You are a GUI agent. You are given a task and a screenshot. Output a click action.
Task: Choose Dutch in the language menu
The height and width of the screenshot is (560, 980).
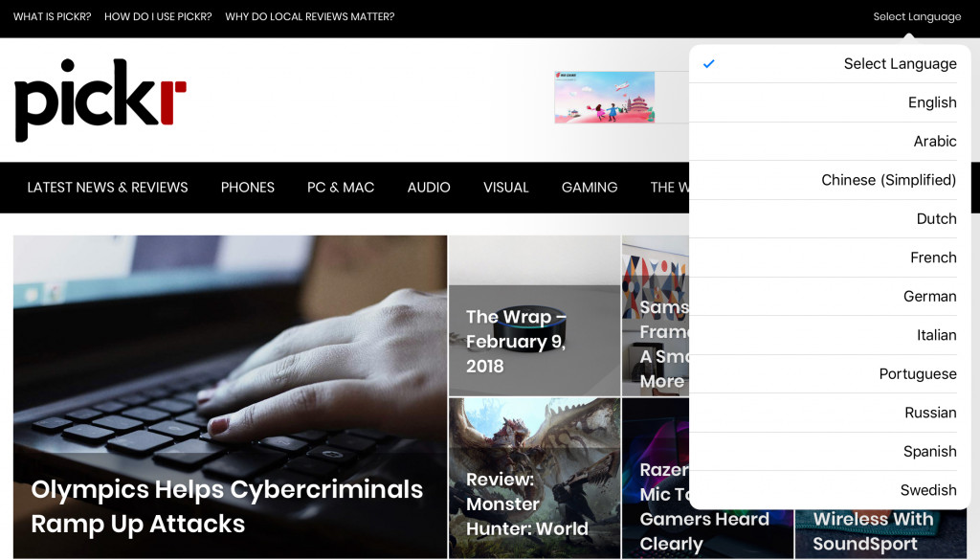(830, 219)
